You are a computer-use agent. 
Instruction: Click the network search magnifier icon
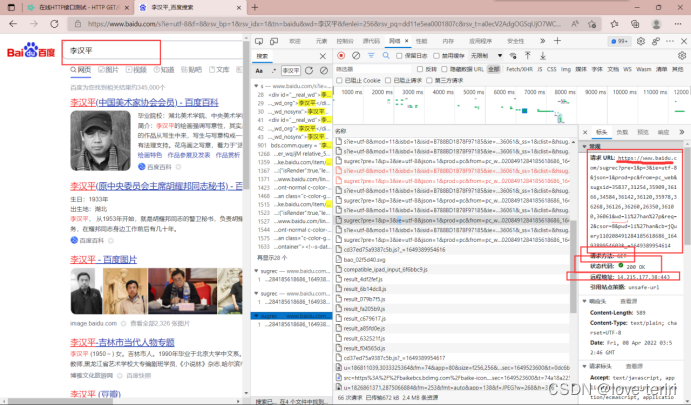tap(386, 56)
